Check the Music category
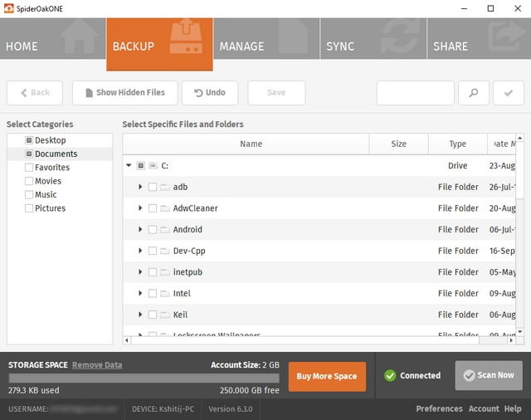 tap(29, 194)
